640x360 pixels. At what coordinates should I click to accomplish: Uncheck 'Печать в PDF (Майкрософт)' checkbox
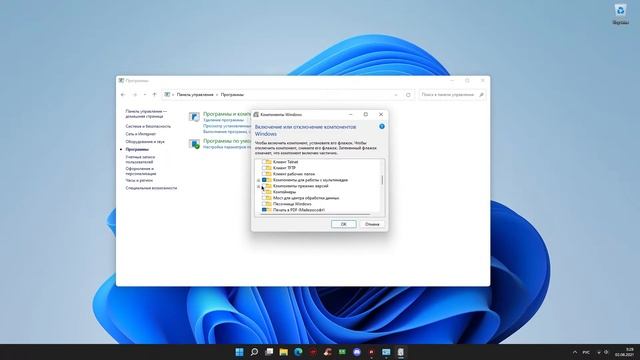(264, 210)
